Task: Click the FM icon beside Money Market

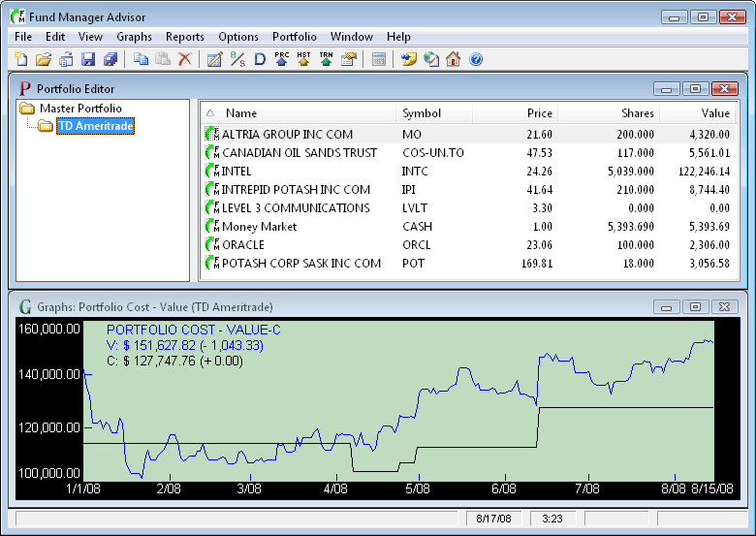Action: [x=212, y=227]
